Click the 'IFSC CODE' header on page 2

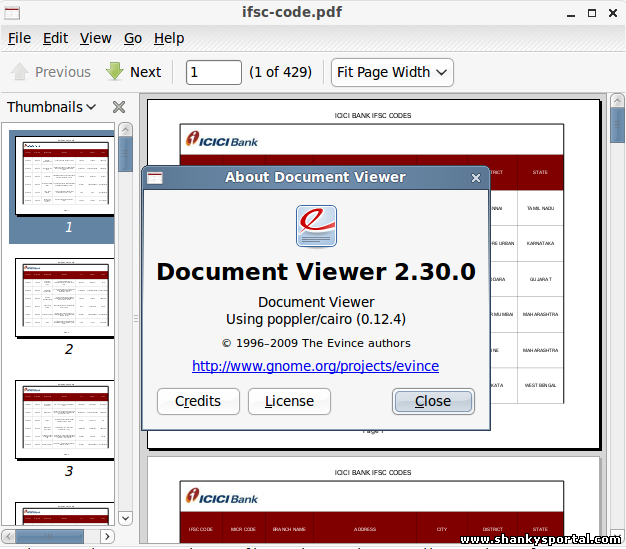(x=201, y=529)
